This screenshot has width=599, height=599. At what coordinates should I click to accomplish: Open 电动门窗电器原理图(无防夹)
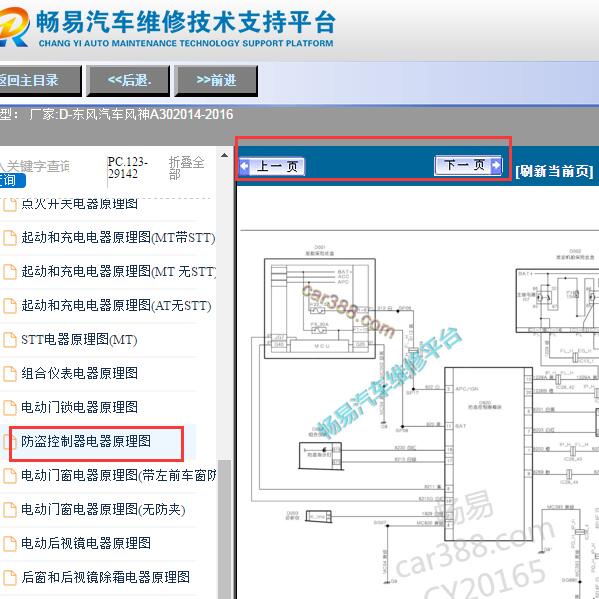[103, 510]
